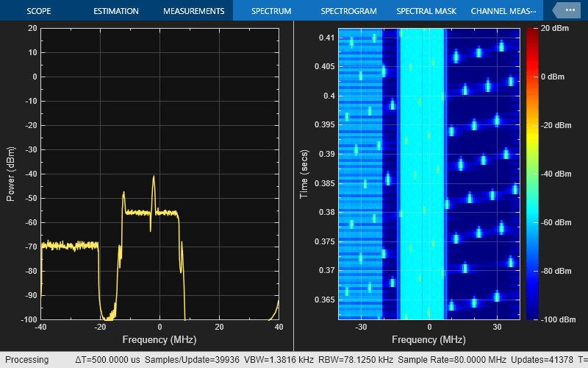Select the CHANNEL MEAS tab

click(503, 11)
